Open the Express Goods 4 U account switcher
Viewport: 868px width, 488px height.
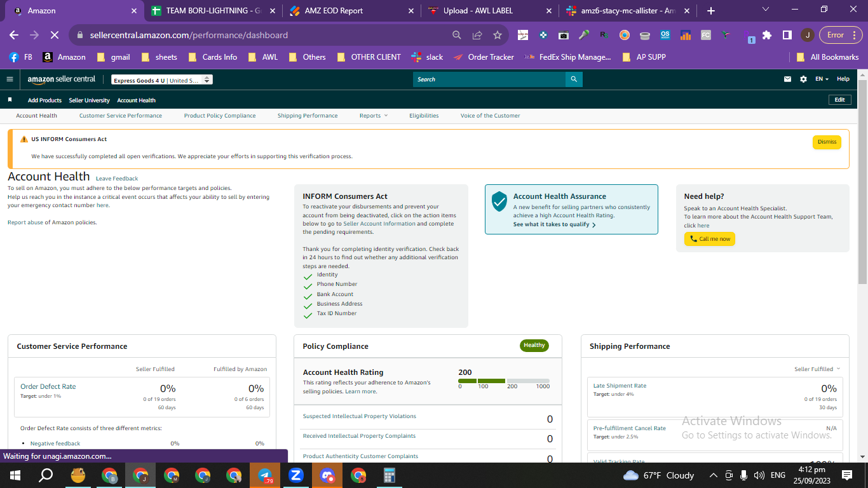click(162, 80)
